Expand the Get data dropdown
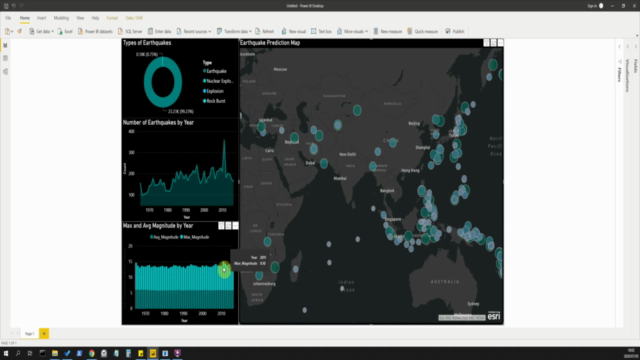The width and height of the screenshot is (640, 360). click(52, 31)
